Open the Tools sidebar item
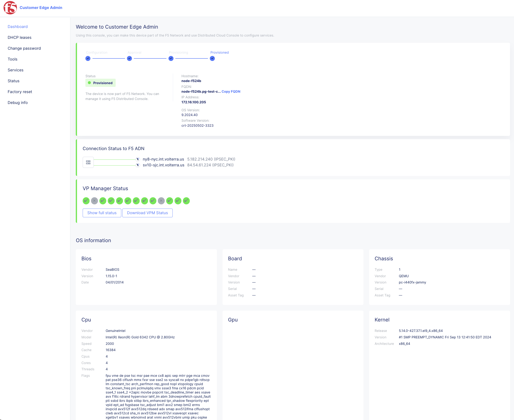Image resolution: width=514 pixels, height=420 pixels. point(13,59)
